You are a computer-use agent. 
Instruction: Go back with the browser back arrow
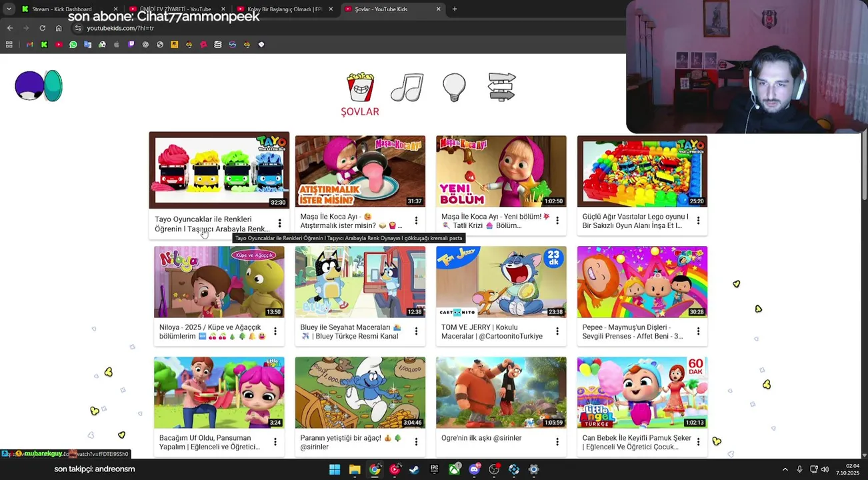(x=10, y=28)
